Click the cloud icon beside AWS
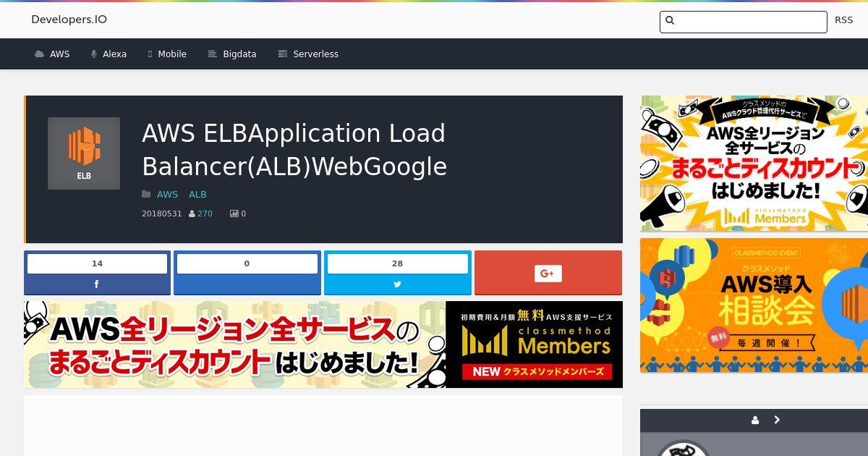 click(x=39, y=54)
